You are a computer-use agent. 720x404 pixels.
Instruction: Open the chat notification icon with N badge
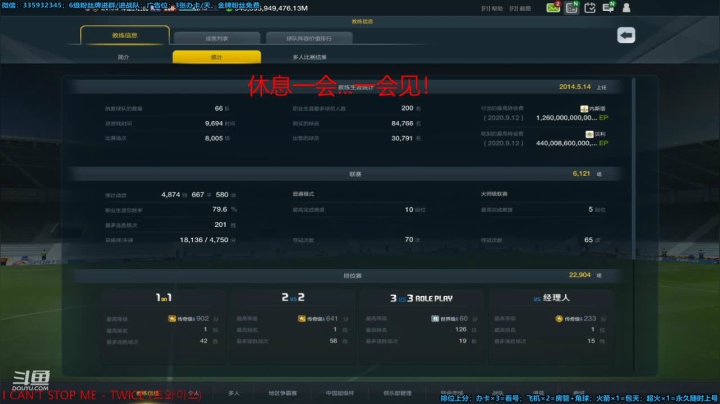pos(608,7)
